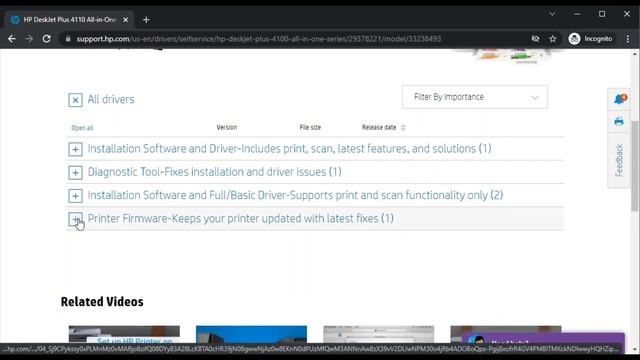Expand the Printer Firmware plus icon

75,219
